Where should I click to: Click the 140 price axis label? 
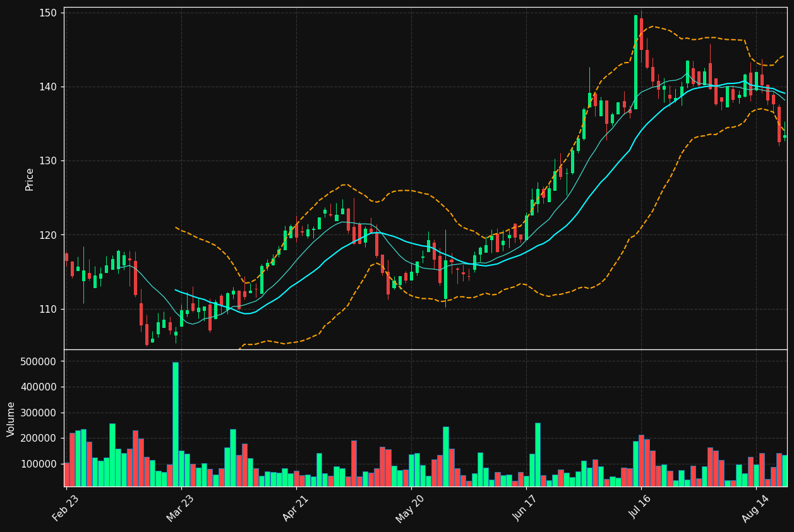click(48, 87)
